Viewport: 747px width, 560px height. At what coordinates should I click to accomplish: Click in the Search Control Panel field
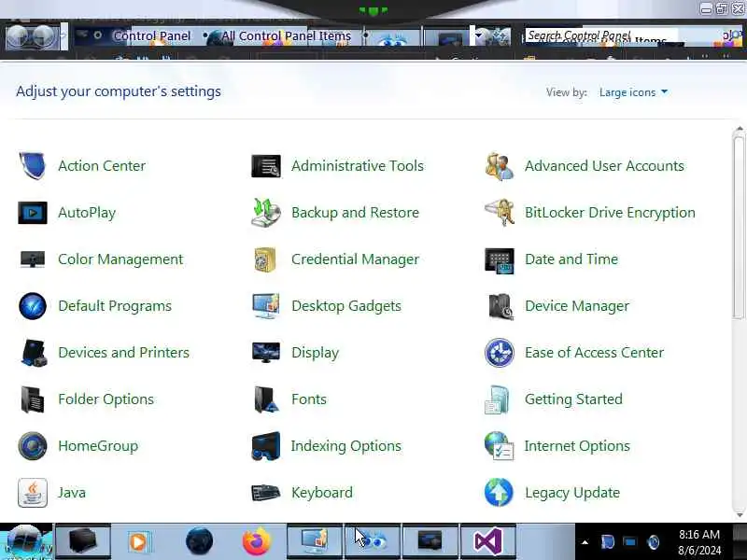(619, 35)
